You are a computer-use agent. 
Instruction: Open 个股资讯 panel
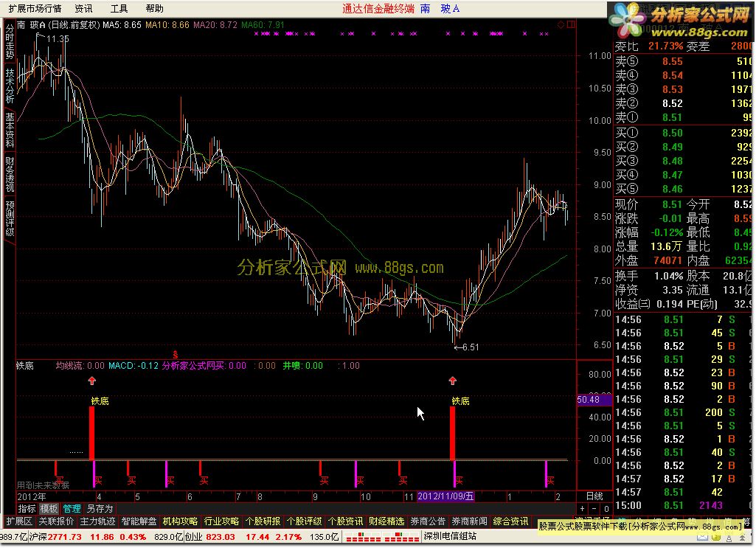tap(346, 521)
